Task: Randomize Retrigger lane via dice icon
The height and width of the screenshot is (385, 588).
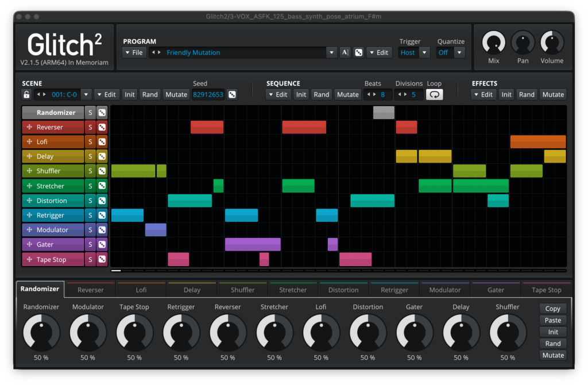Action: coord(102,215)
